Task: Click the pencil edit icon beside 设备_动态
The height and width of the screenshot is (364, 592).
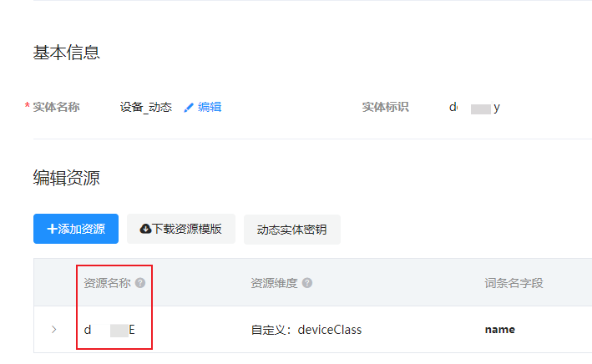Action: [189, 108]
